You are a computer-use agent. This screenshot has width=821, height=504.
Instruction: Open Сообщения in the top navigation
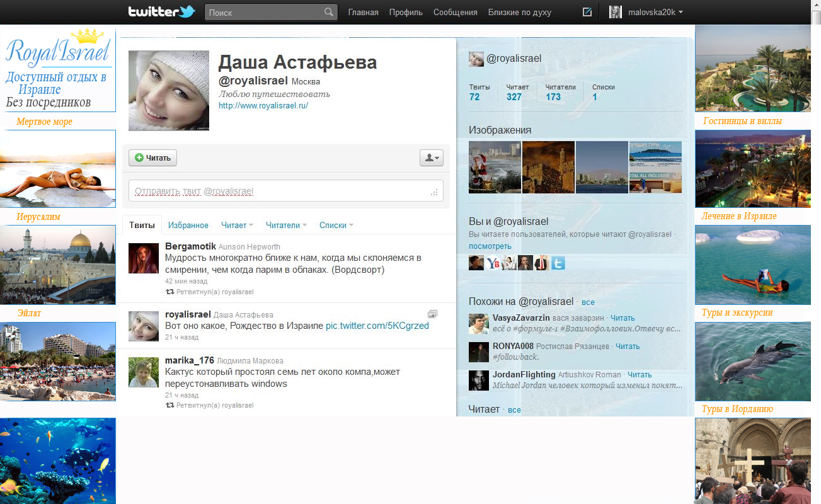coord(456,12)
